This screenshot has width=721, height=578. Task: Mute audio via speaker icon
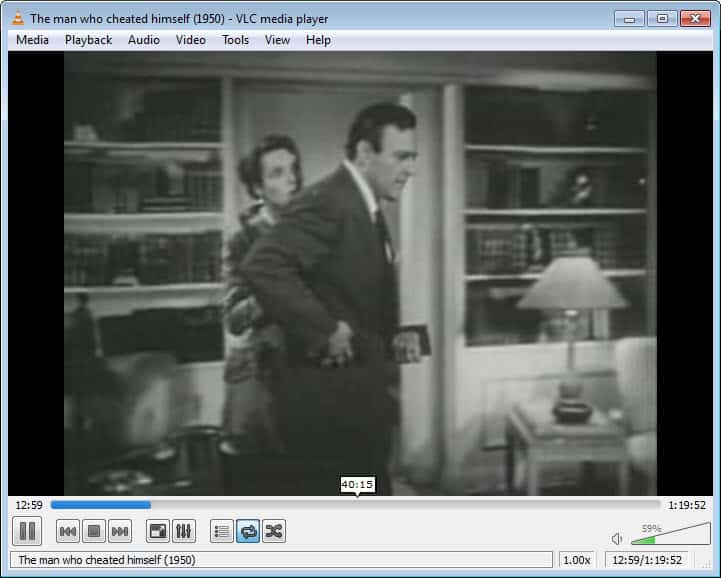617,538
